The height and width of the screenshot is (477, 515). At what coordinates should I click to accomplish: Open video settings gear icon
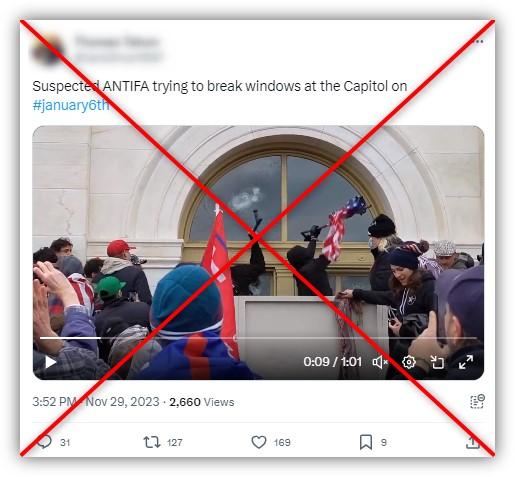click(409, 362)
